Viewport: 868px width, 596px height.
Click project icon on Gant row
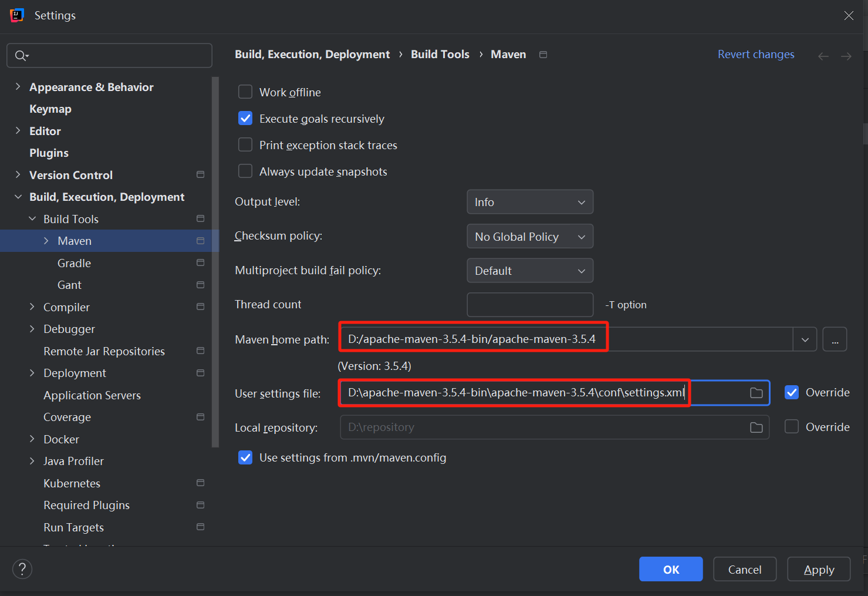coord(200,285)
